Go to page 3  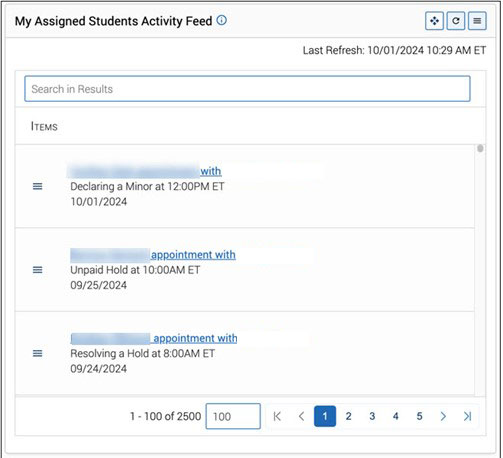(x=372, y=416)
